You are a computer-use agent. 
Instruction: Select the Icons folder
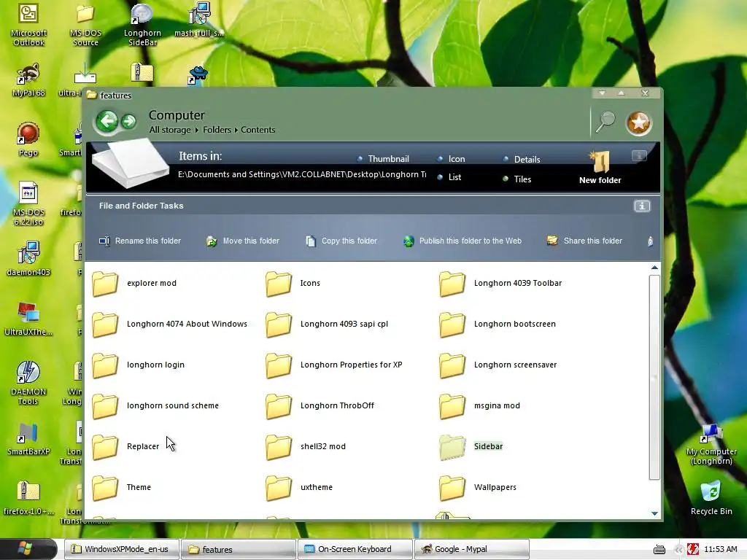[x=293, y=284]
